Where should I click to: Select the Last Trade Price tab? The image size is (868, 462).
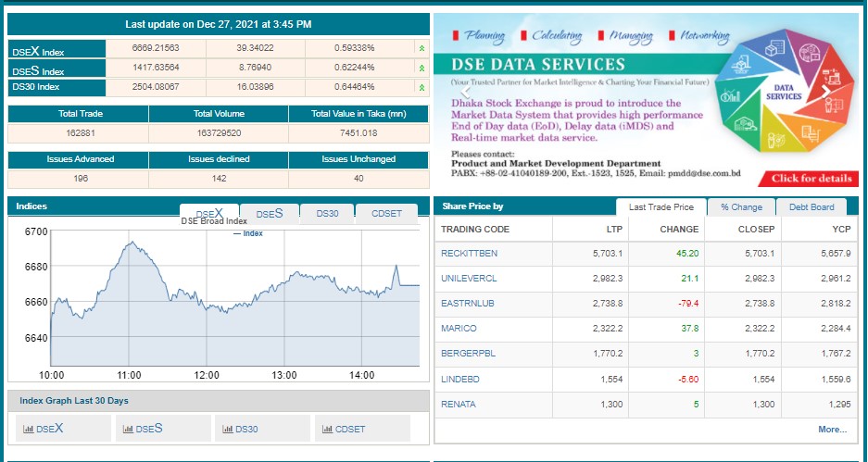(x=660, y=207)
